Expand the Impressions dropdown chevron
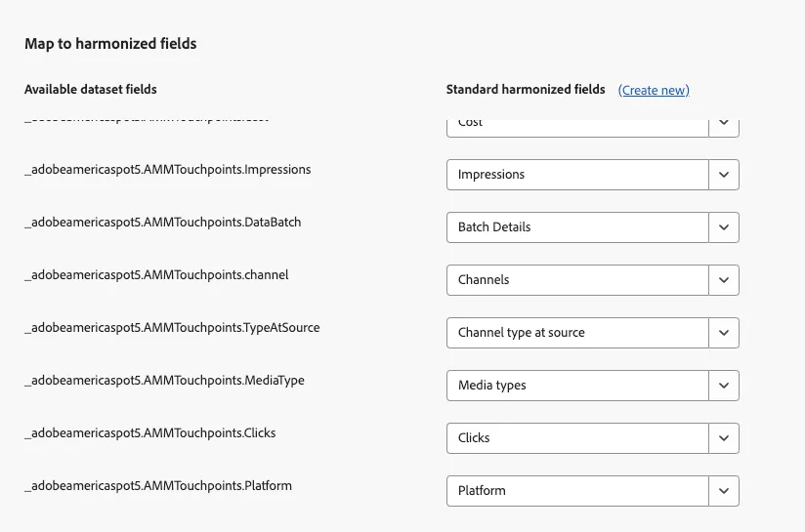Image resolution: width=805 pixels, height=532 pixels. pos(724,175)
